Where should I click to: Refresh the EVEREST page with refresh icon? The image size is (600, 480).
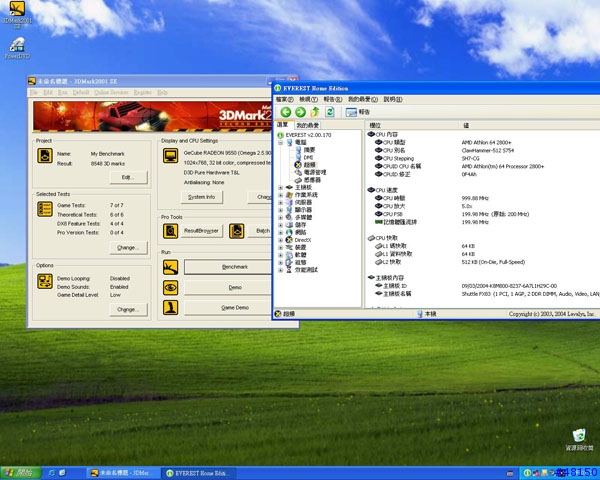[x=329, y=112]
